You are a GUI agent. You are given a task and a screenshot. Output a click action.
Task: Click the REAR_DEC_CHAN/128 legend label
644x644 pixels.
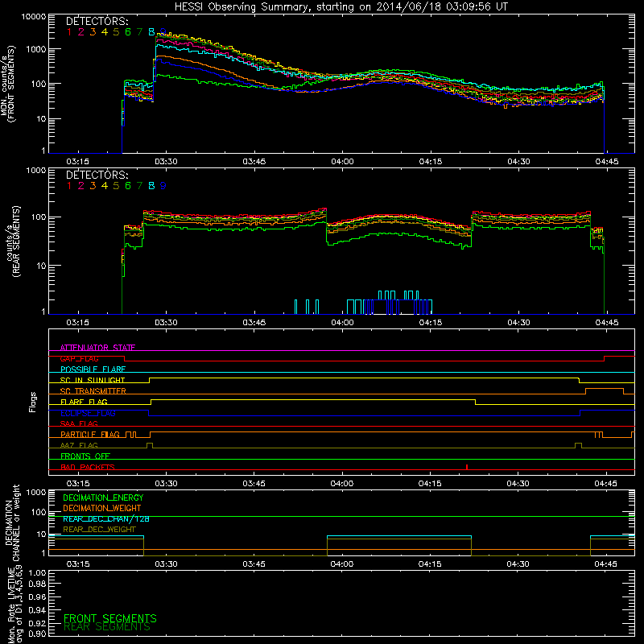[x=106, y=518]
